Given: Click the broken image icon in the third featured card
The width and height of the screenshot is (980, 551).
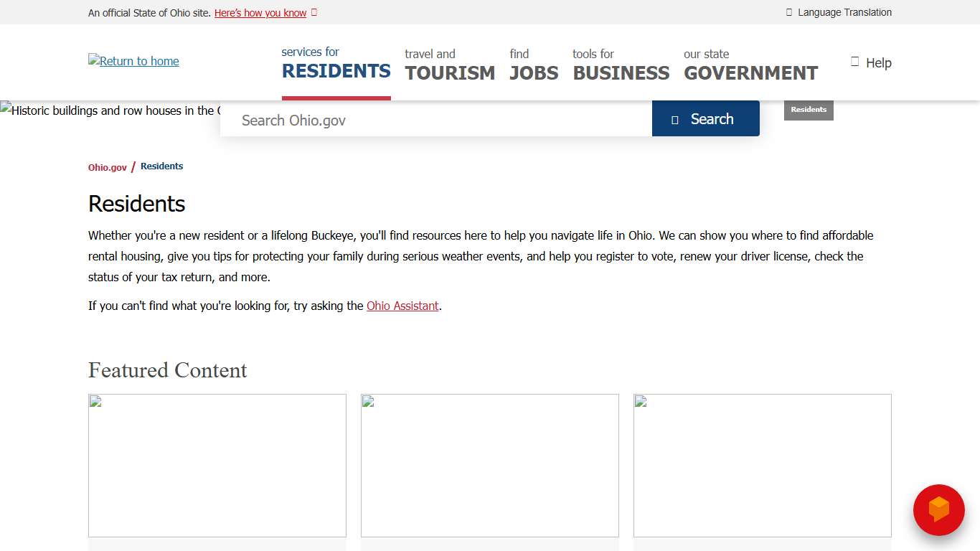Looking at the screenshot, I should (x=640, y=402).
